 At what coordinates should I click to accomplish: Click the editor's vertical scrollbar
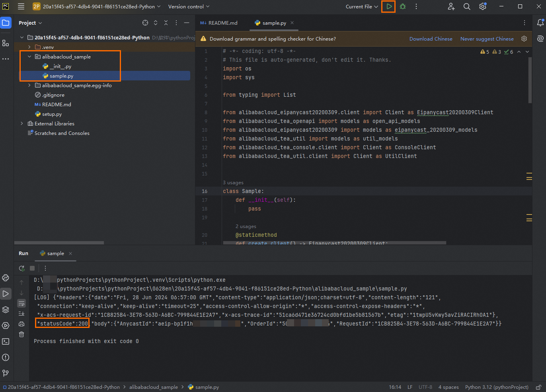530,80
